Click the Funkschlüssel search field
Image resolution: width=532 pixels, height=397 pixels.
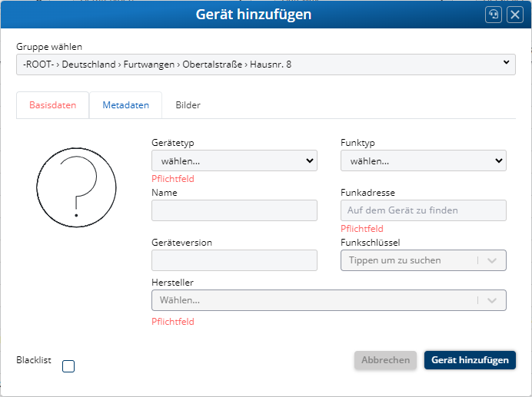click(x=407, y=260)
